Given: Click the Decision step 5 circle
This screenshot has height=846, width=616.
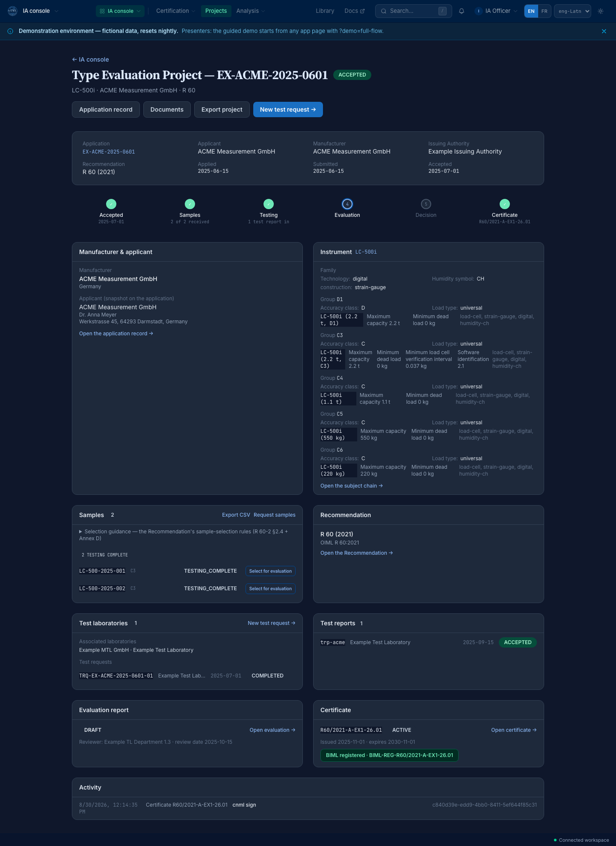Looking at the screenshot, I should (x=426, y=204).
